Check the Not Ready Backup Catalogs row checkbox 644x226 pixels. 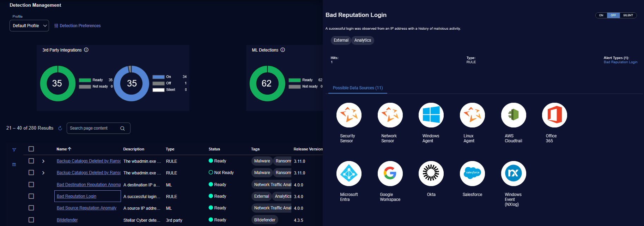31,173
